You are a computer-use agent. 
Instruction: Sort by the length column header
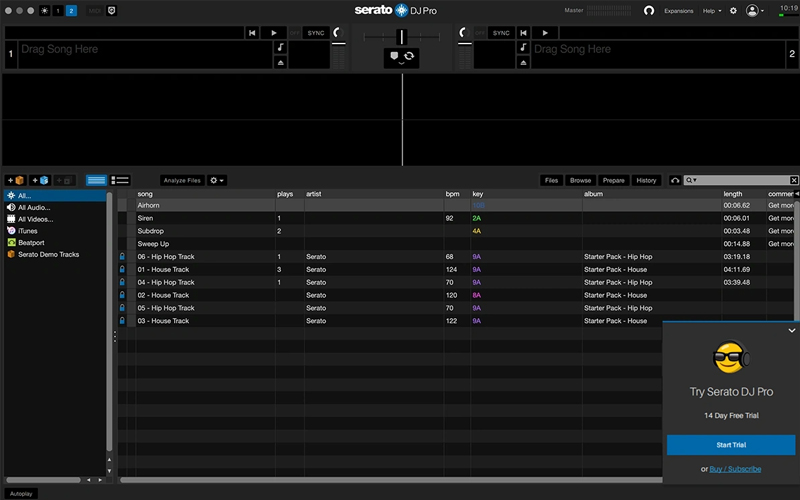[743, 194]
